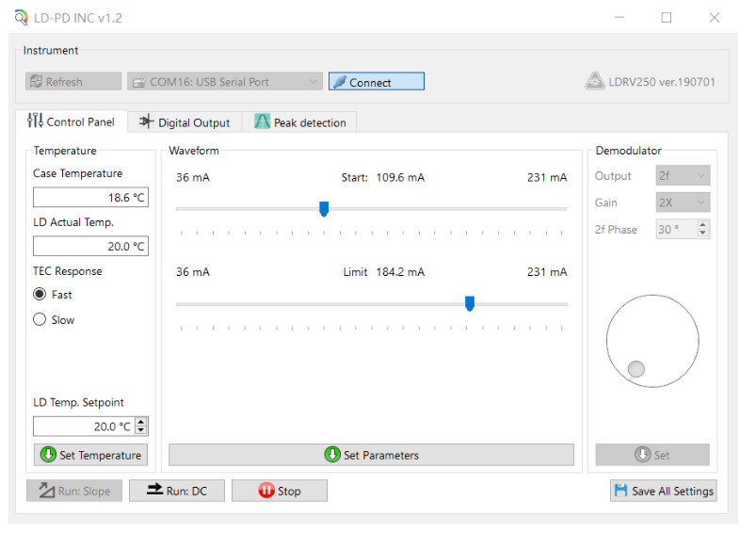
Task: Click the green arrow icon on Set Temperature
Action: pos(47,455)
